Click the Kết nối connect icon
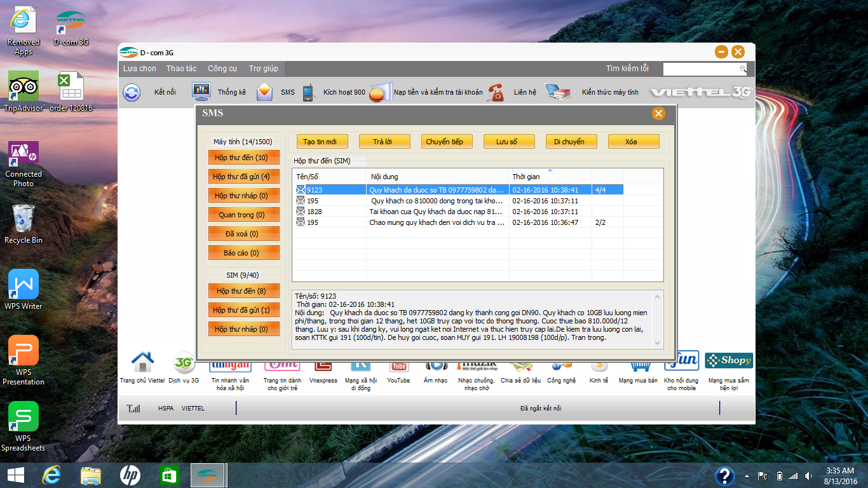Screen dimensions: 868x488 click(x=132, y=93)
